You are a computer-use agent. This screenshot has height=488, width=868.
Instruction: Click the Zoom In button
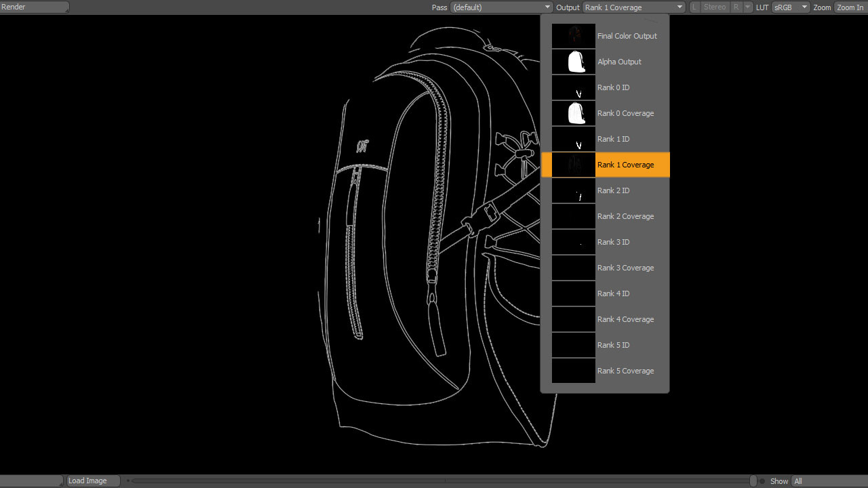tap(850, 7)
